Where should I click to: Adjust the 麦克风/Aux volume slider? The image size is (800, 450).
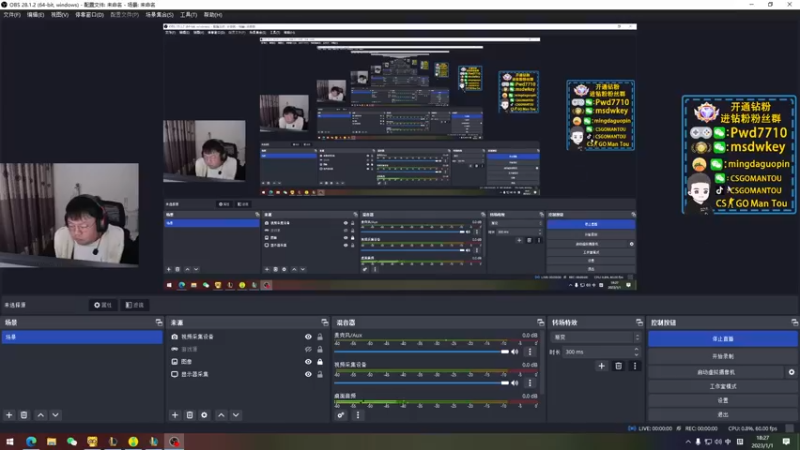[421, 352]
